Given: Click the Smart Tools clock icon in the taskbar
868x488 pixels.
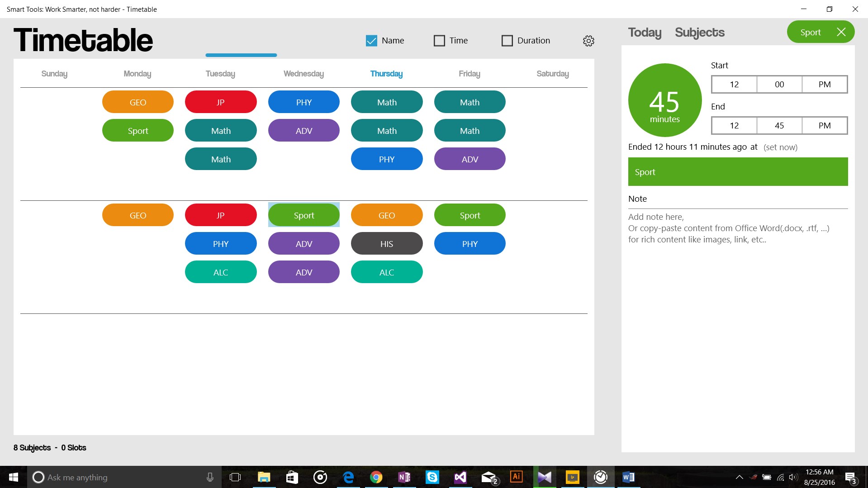Looking at the screenshot, I should click(x=600, y=477).
